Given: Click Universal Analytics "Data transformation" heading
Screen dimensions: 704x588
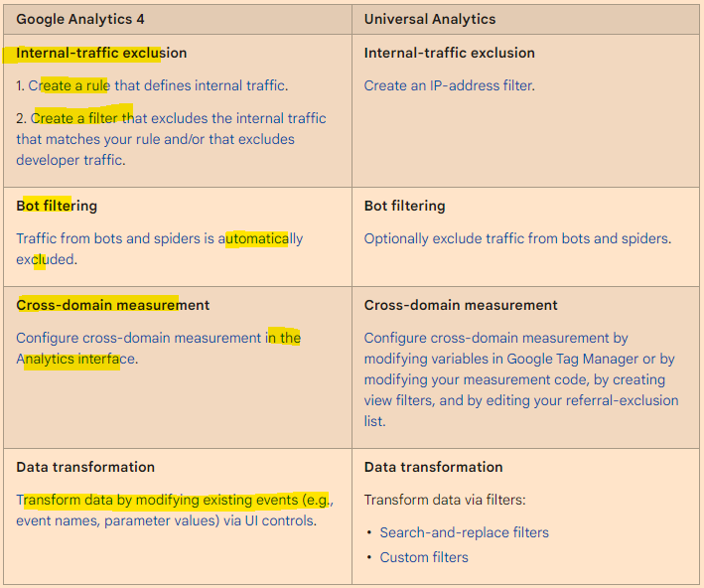Looking at the screenshot, I should tap(433, 467).
